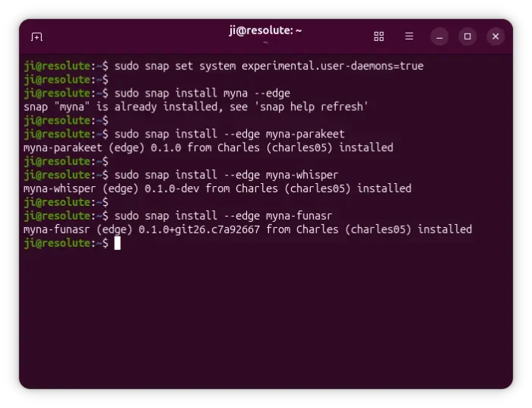Click the myna-parakeet 0.1.0 installed output
This screenshot has width=532, height=408.
[208, 147]
